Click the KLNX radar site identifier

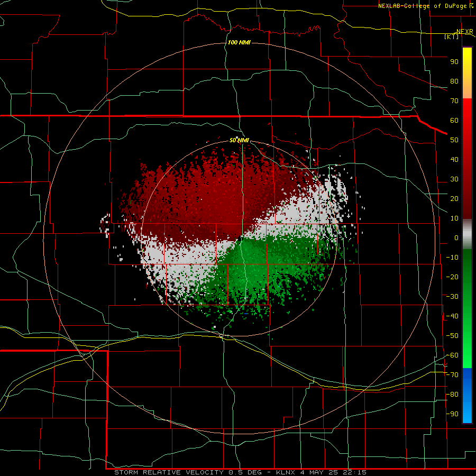pos(286,472)
